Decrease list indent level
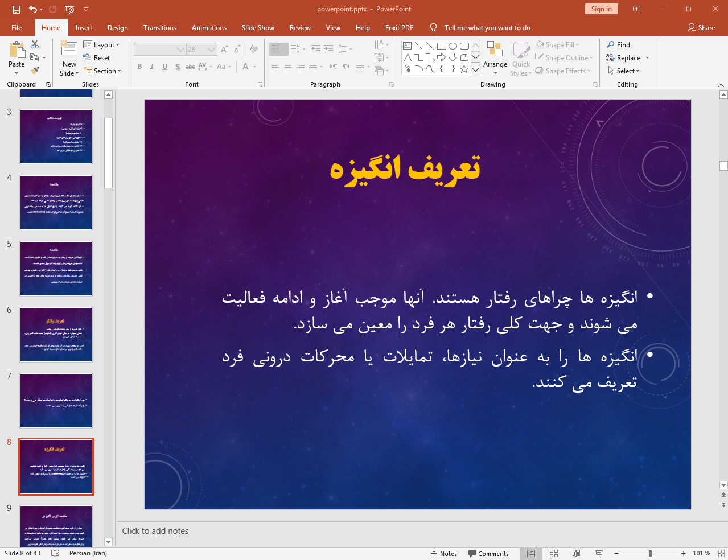Image resolution: width=728 pixels, height=560 pixels. point(316,49)
